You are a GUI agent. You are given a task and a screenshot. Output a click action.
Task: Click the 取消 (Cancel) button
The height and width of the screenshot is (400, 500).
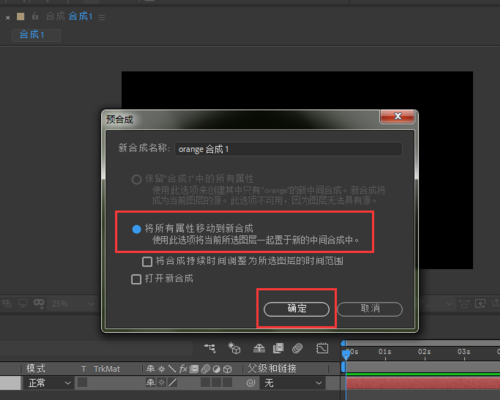pyautogui.click(x=370, y=309)
